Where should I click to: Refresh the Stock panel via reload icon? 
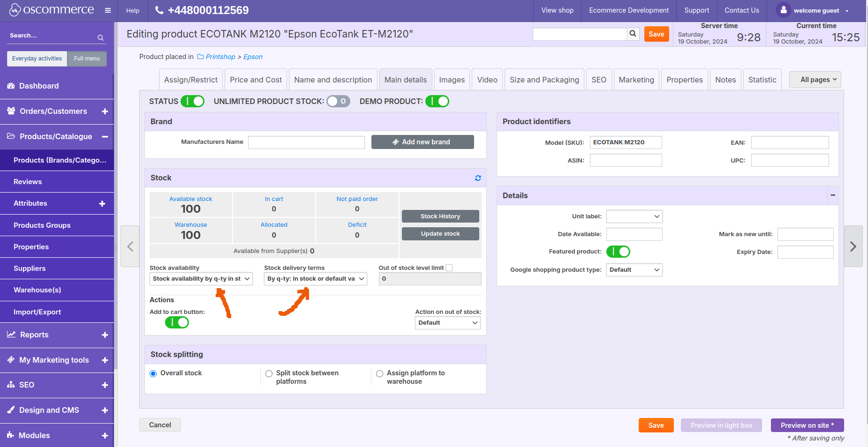[478, 178]
